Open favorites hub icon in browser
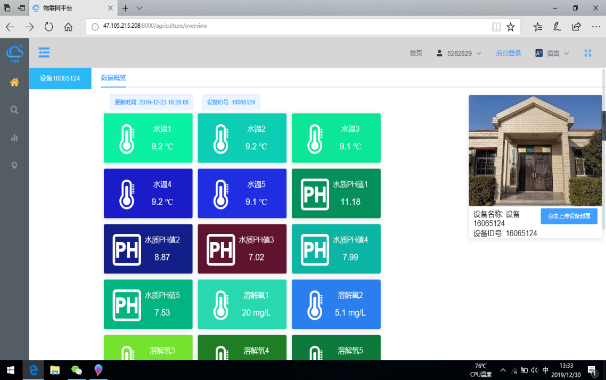The image size is (606, 380). 538,27
